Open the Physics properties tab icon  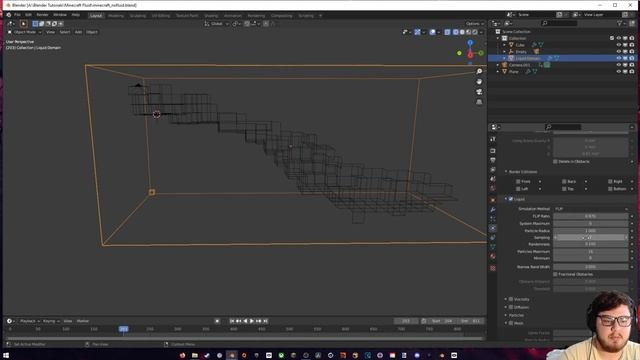tap(493, 228)
